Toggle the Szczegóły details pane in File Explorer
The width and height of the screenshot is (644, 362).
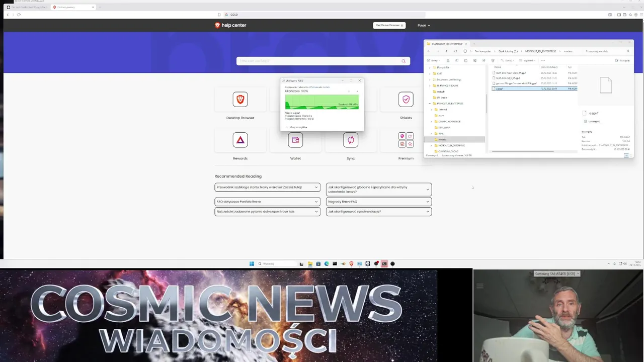622,60
